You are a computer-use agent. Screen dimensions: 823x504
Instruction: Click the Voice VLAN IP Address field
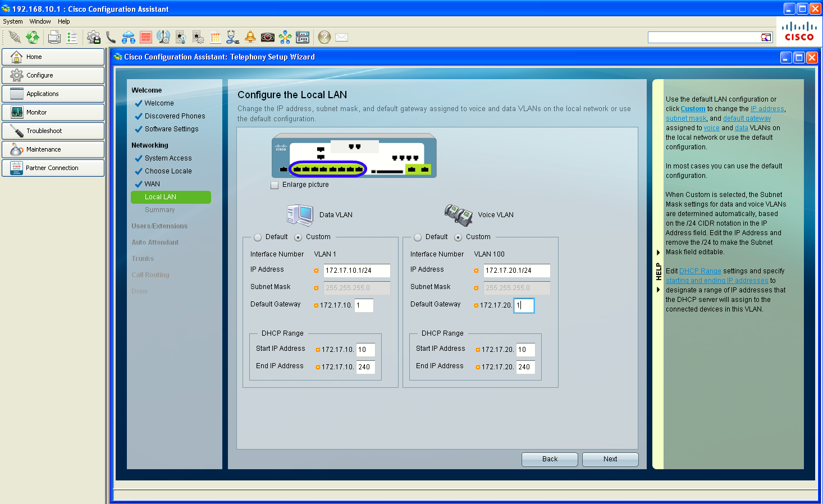click(516, 271)
